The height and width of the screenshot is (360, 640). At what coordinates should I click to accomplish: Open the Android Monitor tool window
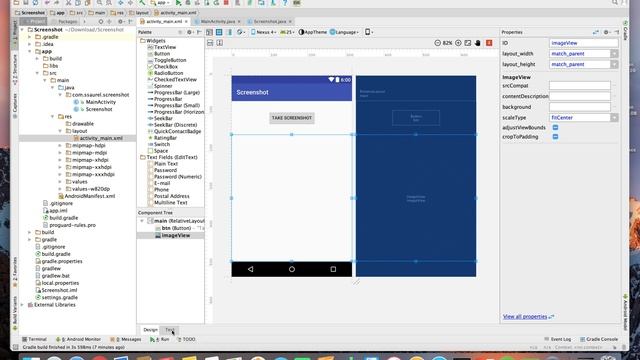[78, 339]
